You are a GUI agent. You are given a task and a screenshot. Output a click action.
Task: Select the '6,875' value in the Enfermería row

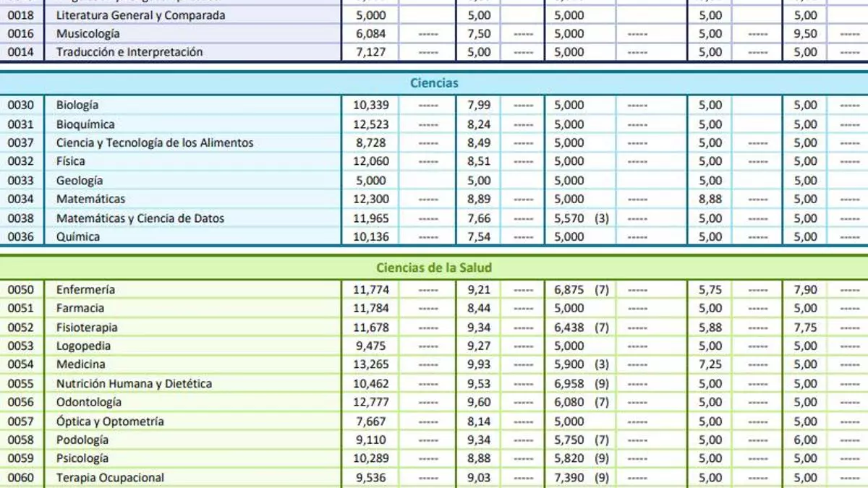click(x=569, y=289)
